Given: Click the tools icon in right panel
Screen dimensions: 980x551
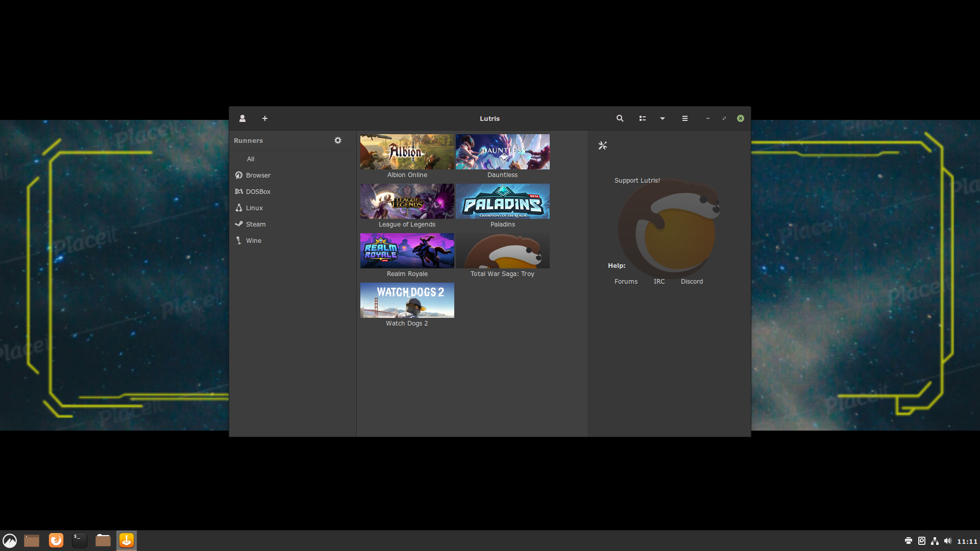Looking at the screenshot, I should [603, 146].
